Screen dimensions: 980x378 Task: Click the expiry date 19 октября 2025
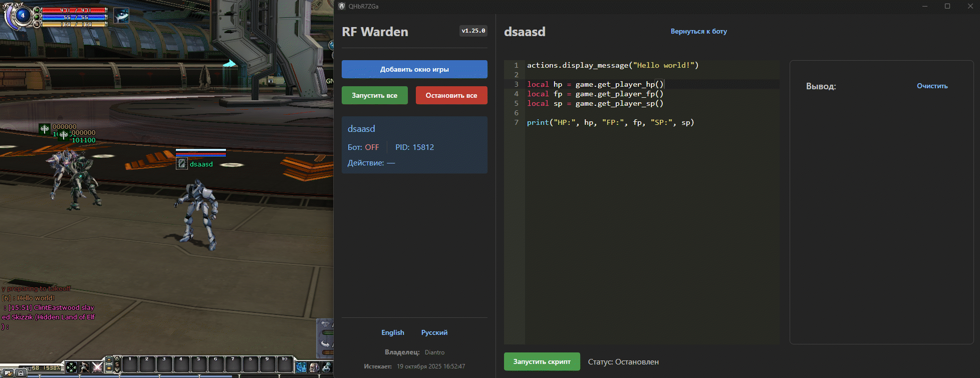pyautogui.click(x=431, y=366)
